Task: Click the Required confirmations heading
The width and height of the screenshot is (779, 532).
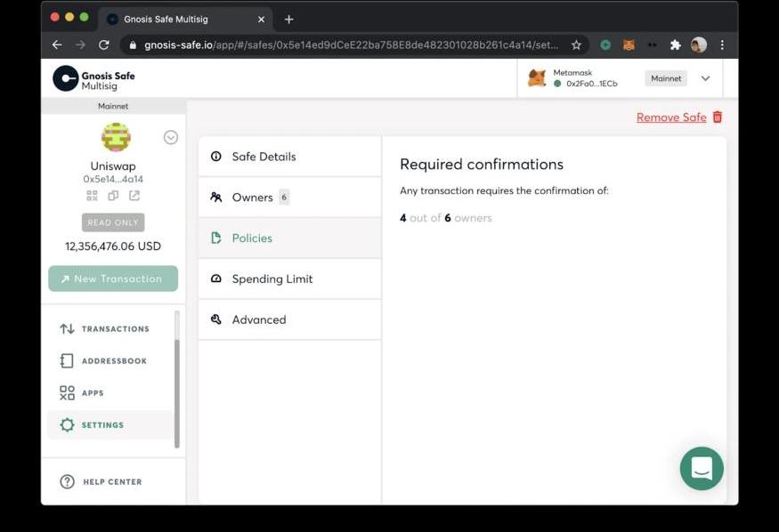Action: point(482,165)
